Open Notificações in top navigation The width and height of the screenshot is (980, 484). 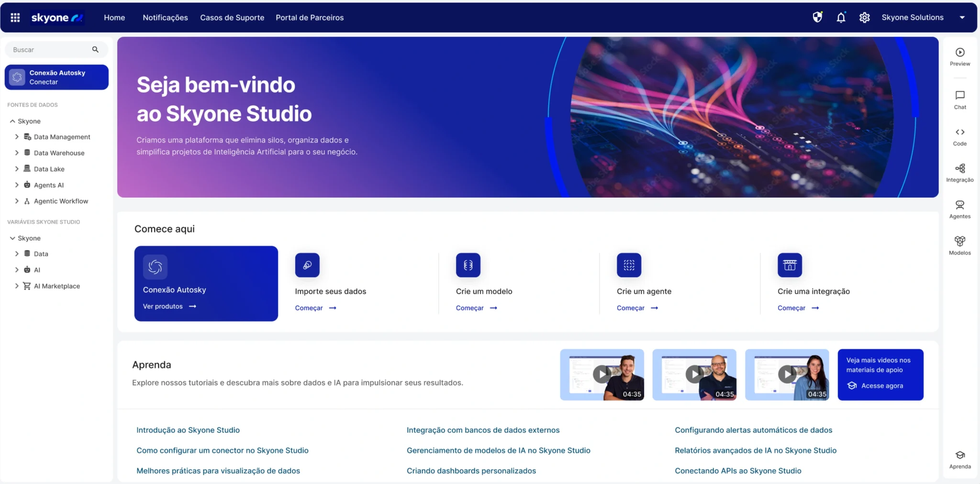coord(165,18)
